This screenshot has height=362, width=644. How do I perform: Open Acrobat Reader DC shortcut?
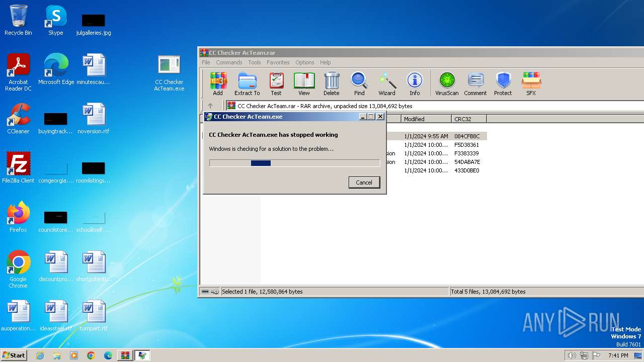18,72
